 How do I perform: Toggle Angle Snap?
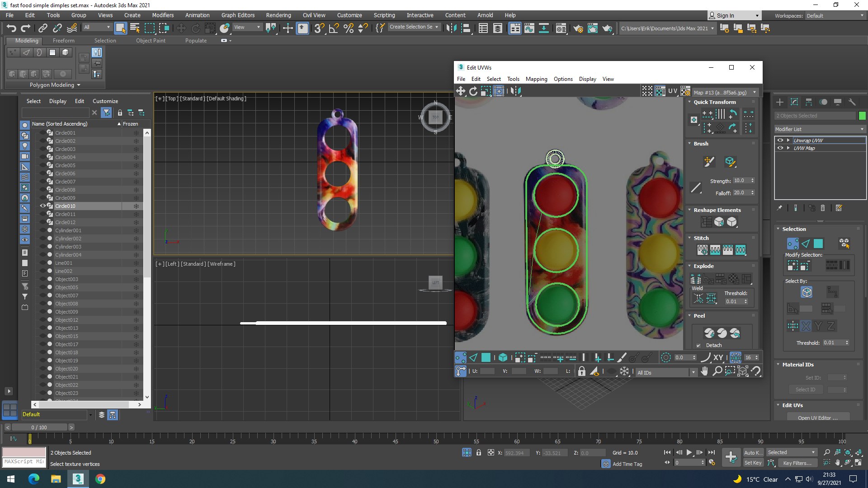pyautogui.click(x=334, y=28)
